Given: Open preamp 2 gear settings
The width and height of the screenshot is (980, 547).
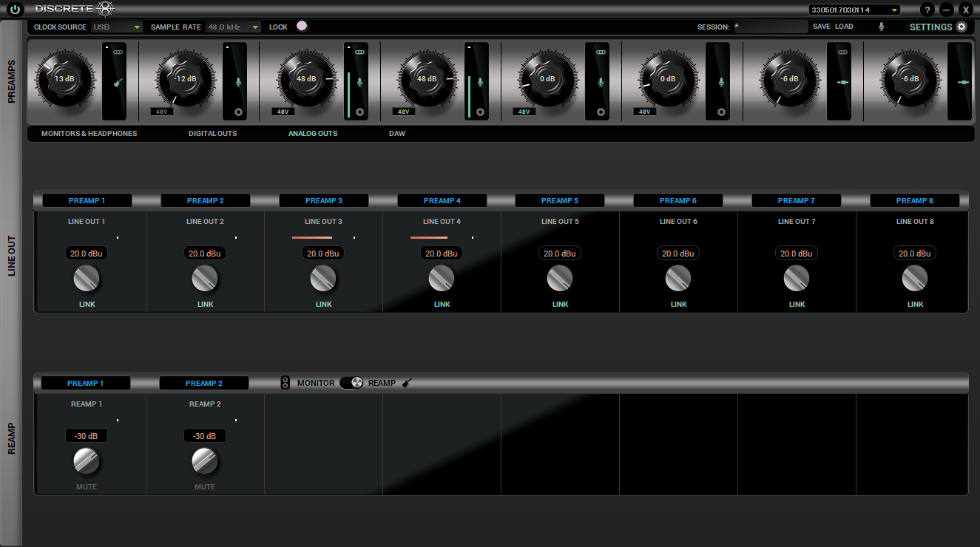Looking at the screenshot, I should 239,112.
